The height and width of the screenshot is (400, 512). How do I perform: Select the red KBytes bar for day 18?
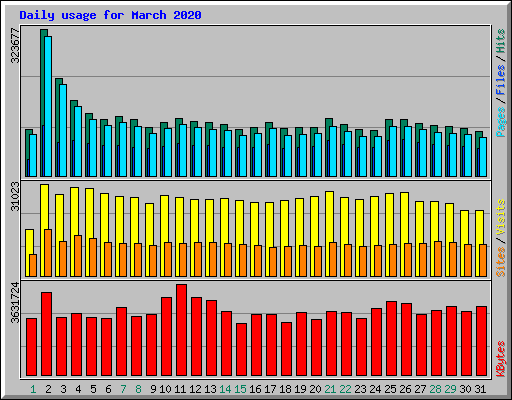click(286, 349)
